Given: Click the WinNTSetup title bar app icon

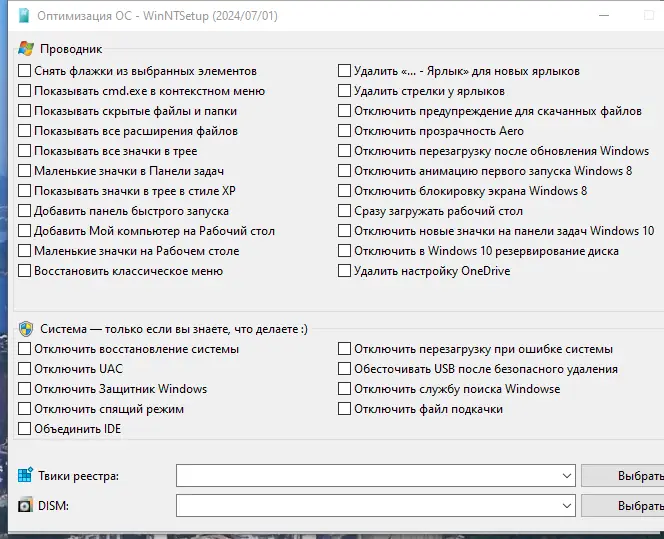Looking at the screenshot, I should (24, 17).
